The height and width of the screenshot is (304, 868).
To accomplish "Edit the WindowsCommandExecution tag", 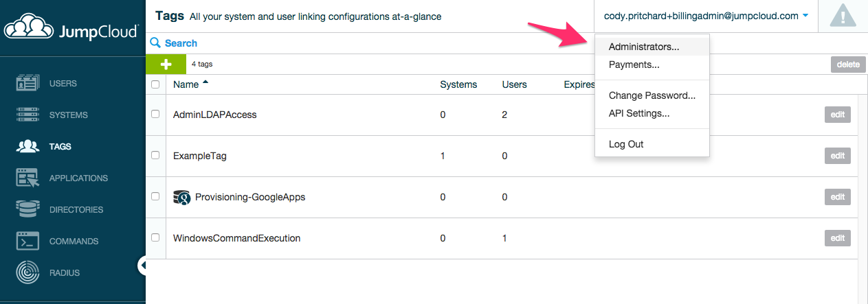I will tap(838, 238).
